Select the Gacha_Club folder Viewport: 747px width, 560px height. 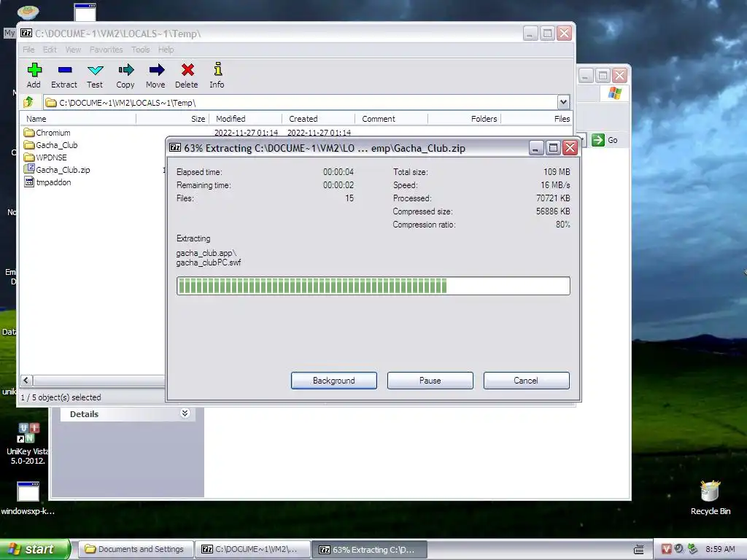tap(50, 145)
